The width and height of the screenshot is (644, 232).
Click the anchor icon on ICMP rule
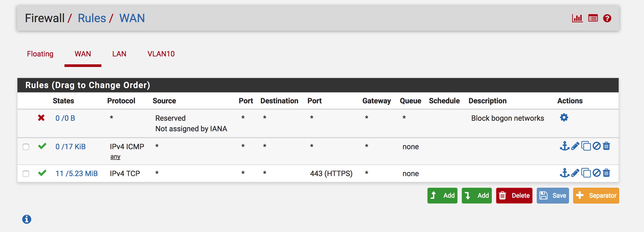[564, 146]
